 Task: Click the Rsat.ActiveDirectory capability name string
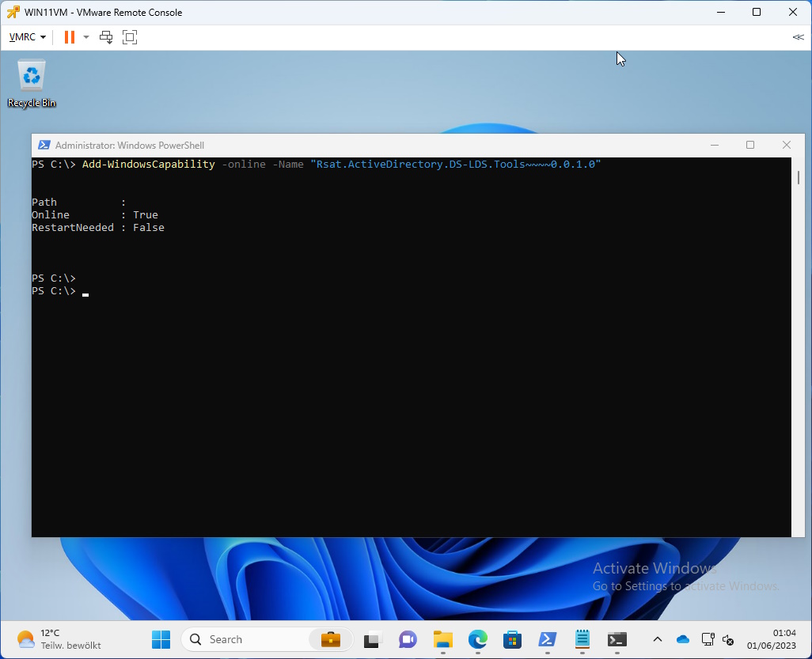point(455,164)
